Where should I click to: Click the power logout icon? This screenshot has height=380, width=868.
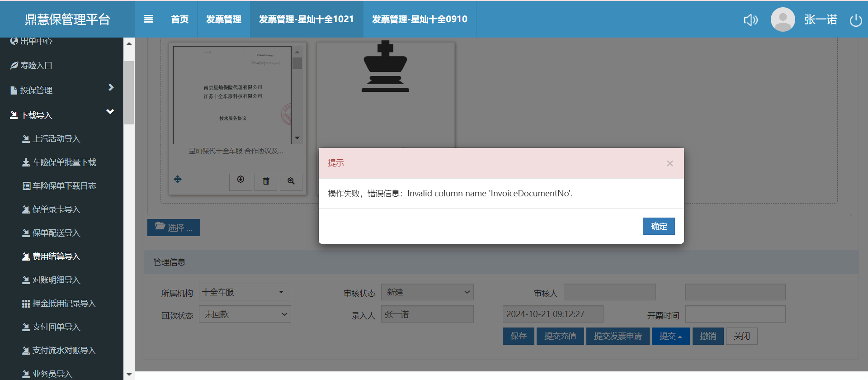[856, 20]
